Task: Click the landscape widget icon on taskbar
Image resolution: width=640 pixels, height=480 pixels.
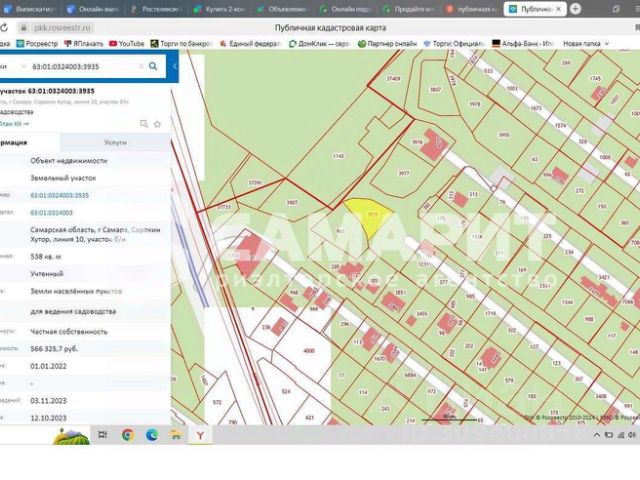Action: [x=71, y=435]
